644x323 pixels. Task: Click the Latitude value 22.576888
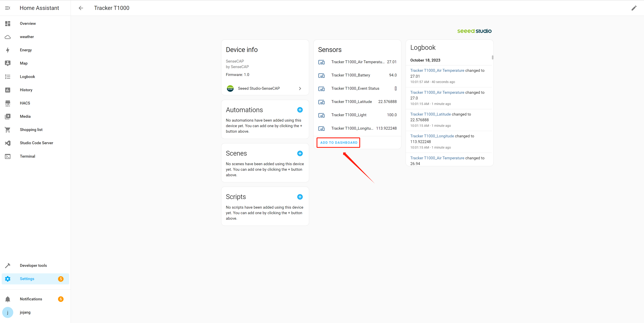tap(387, 102)
